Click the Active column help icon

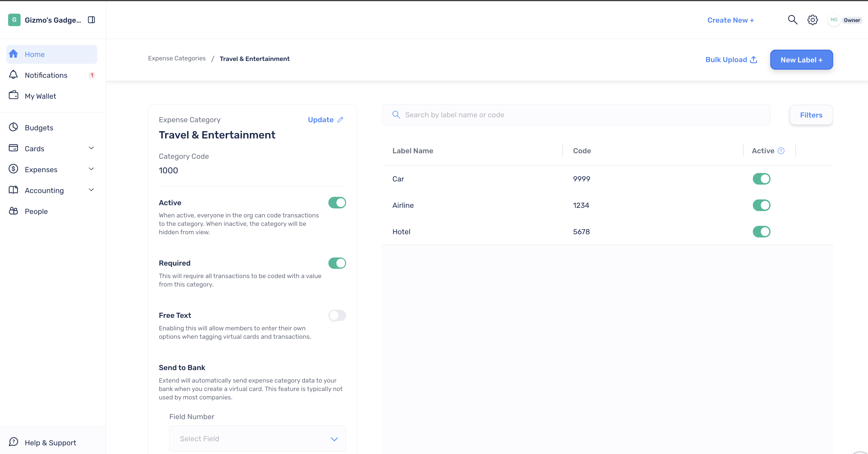781,151
